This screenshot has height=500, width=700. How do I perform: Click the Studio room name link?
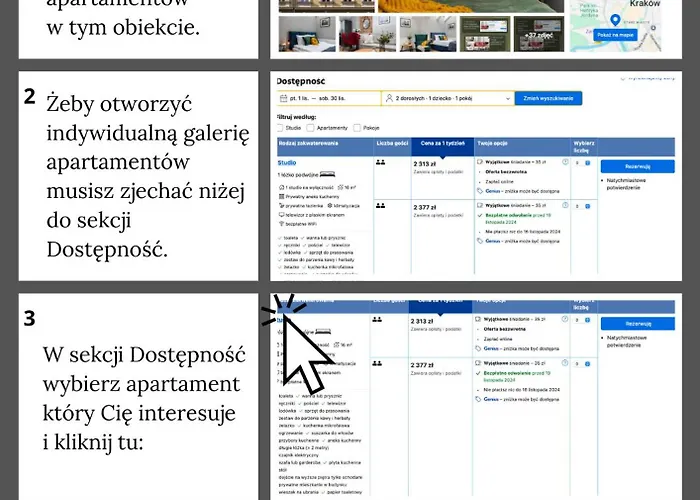(x=287, y=162)
